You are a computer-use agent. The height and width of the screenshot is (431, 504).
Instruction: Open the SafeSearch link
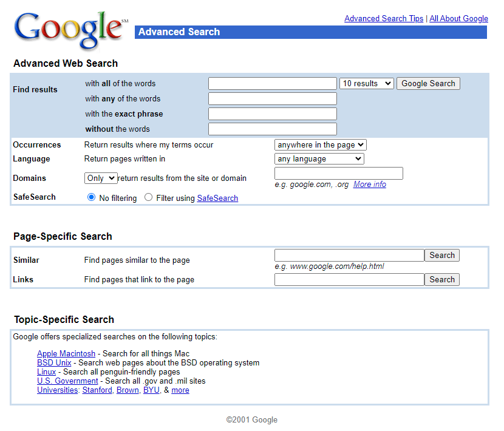(217, 199)
